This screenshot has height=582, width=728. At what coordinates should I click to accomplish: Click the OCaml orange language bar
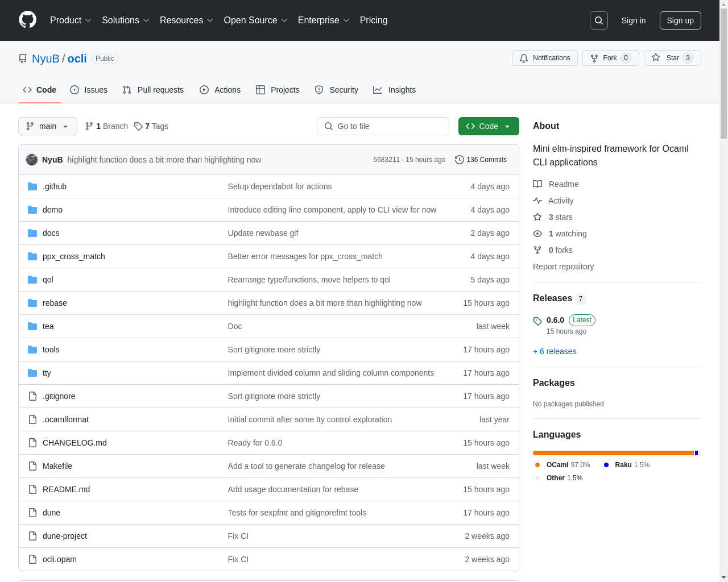[x=613, y=453]
